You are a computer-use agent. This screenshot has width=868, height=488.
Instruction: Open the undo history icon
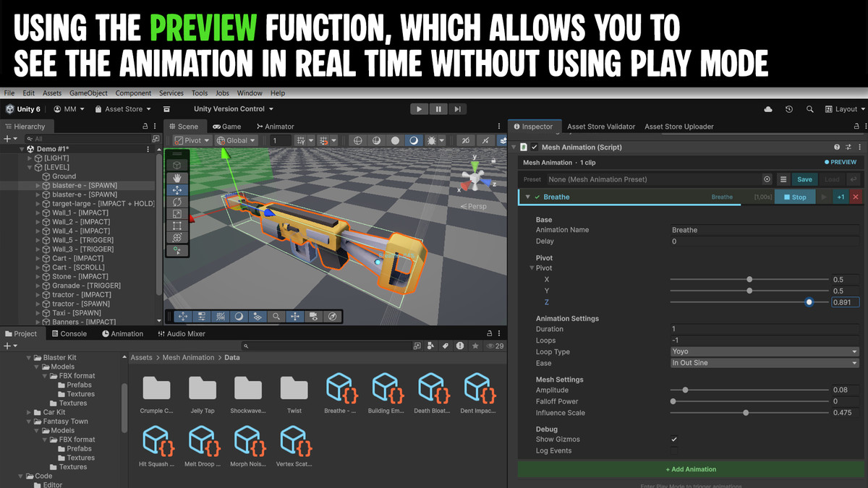789,109
